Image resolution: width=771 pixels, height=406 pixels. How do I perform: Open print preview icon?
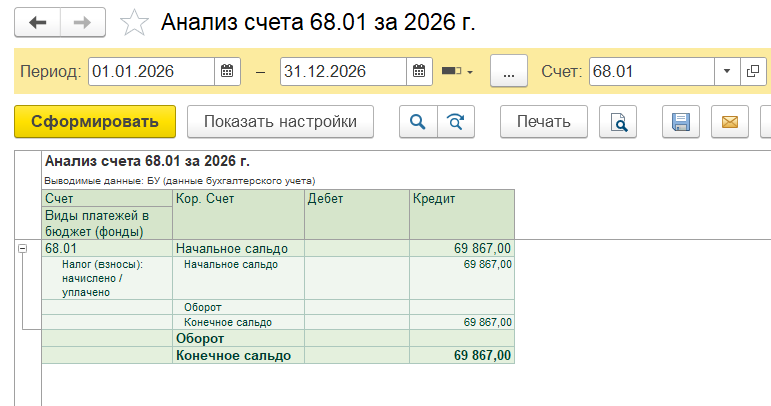pyautogui.click(x=619, y=122)
